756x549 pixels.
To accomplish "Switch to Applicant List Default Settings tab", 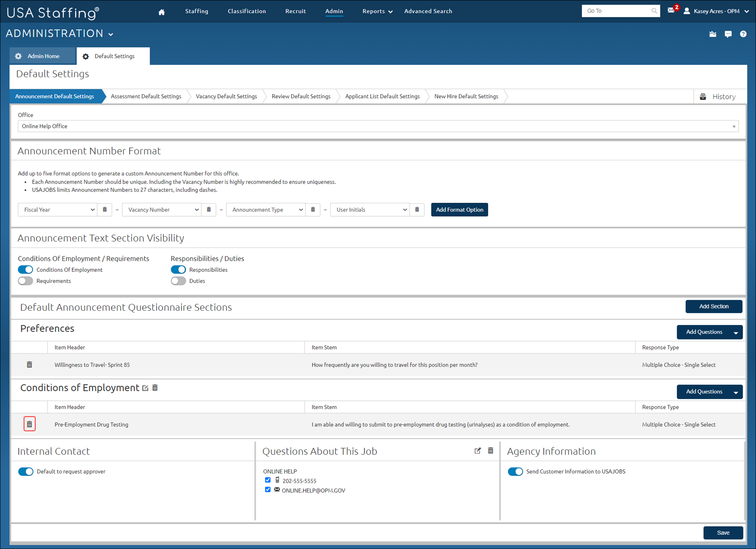I will 382,96.
